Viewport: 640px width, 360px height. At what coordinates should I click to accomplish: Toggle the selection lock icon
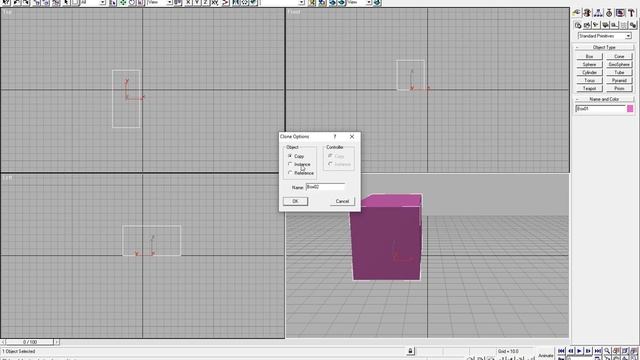coord(411,351)
